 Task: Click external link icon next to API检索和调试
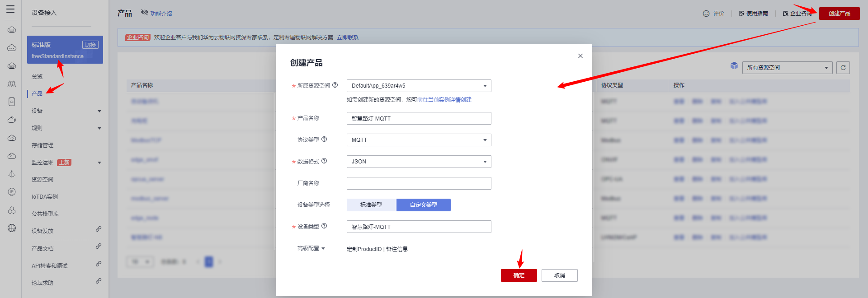point(98,264)
